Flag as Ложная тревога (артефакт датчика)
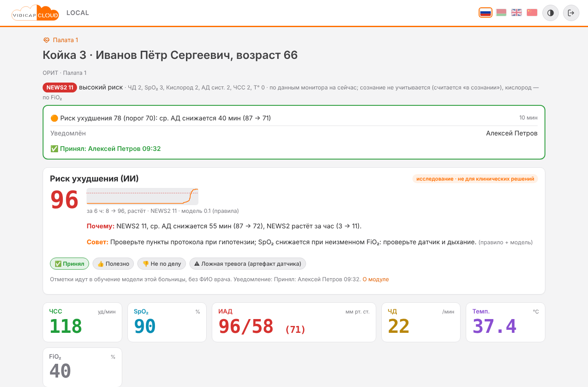Viewport: 588px width, 387px height. (248, 264)
